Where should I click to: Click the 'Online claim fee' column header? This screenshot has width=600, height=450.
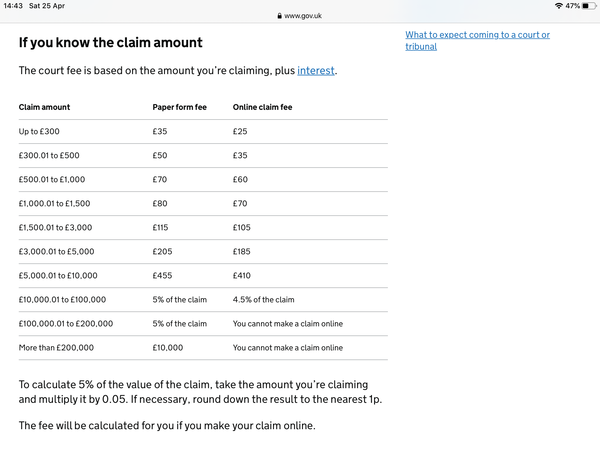point(262,107)
